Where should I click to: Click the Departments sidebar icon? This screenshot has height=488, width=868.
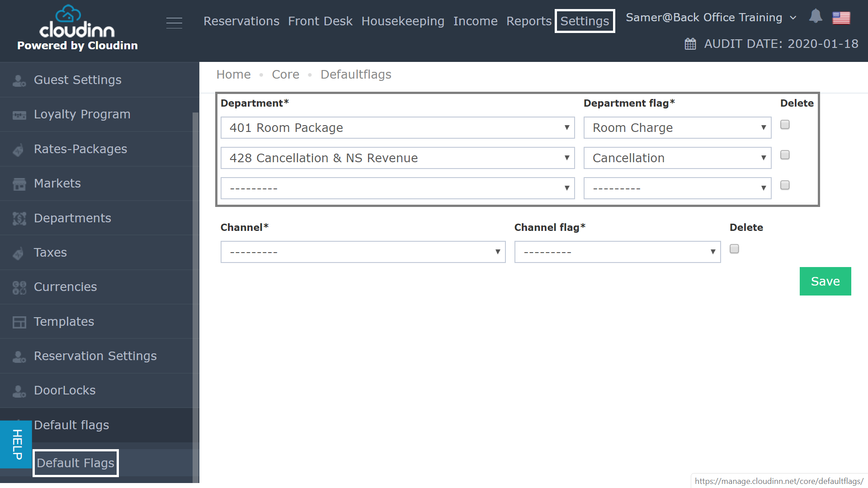[19, 219]
